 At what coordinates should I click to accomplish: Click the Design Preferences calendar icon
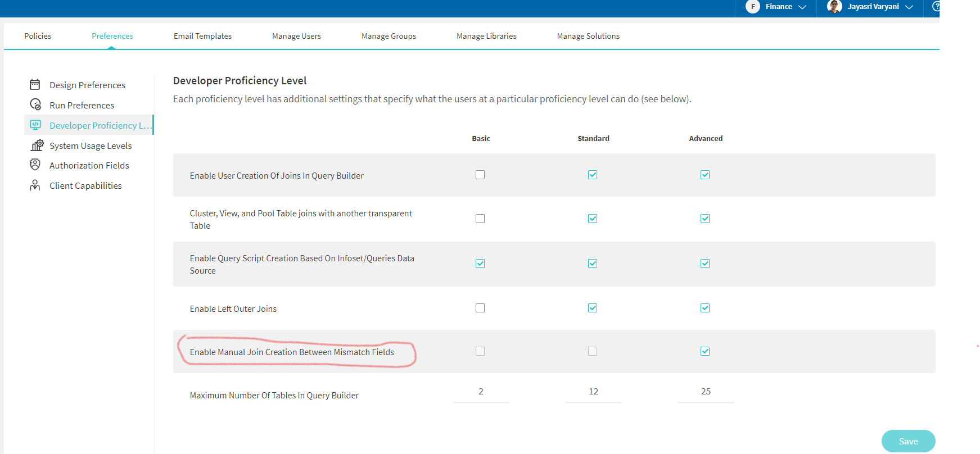click(x=35, y=85)
